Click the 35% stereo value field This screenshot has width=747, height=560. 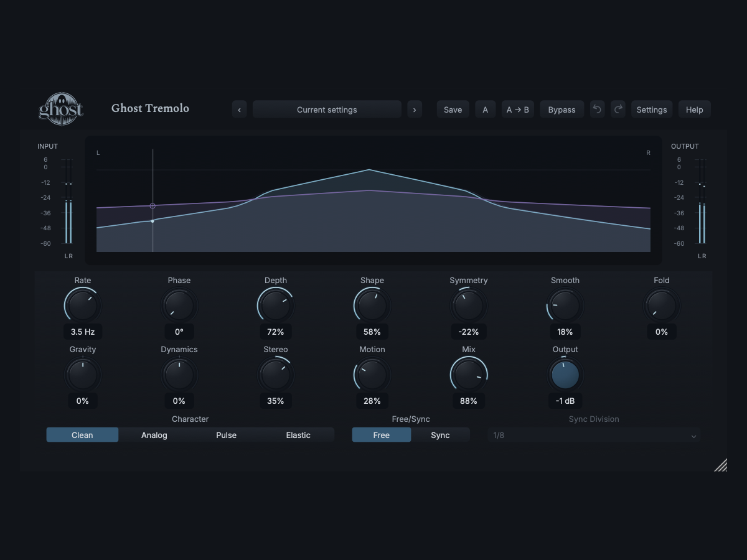tap(276, 401)
